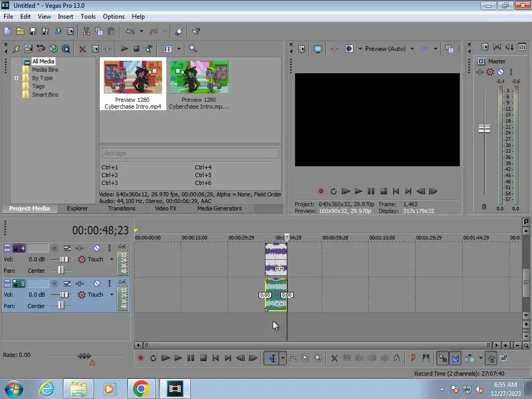Open the Touch automation dropdown on track 5

click(x=112, y=295)
